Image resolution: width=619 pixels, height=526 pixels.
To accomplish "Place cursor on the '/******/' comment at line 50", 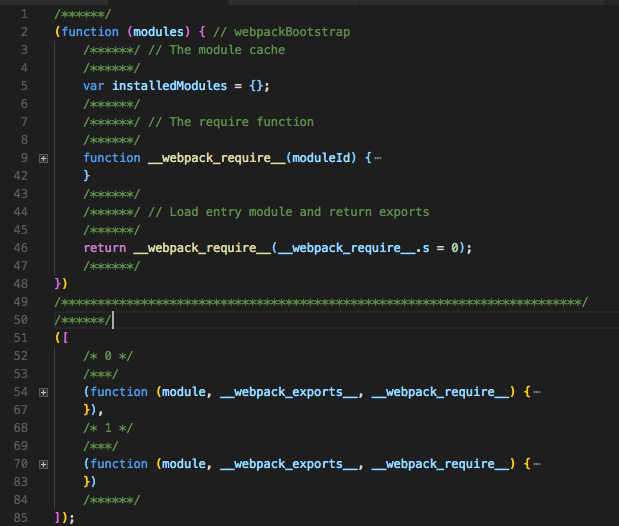I will click(83, 320).
